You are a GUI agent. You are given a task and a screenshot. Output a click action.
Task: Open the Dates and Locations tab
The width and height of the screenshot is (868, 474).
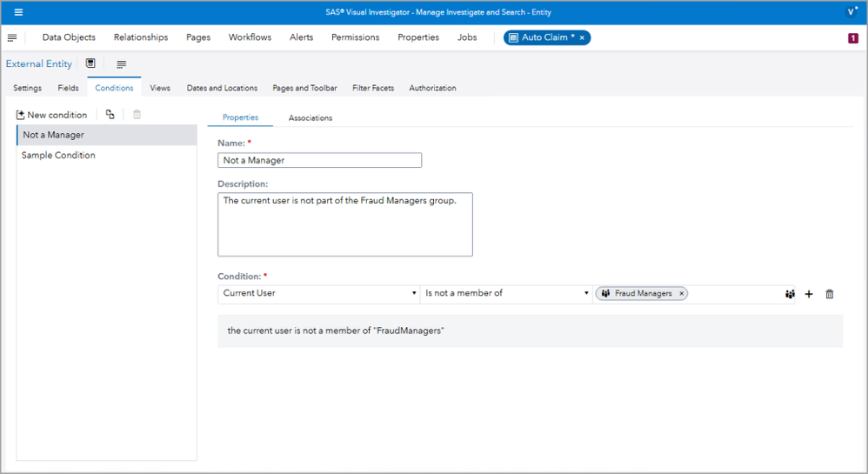pos(222,88)
